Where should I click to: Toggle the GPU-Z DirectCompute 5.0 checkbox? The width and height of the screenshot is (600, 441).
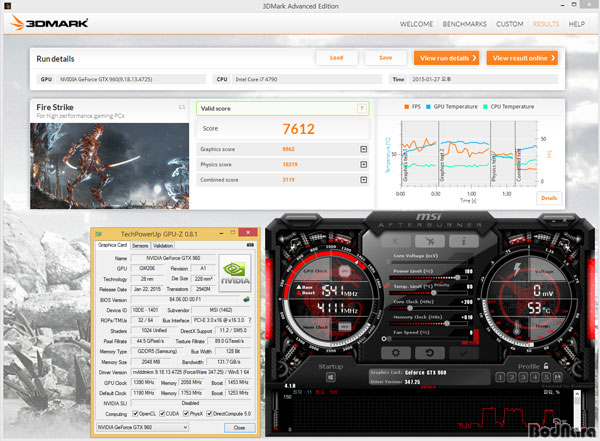(209, 413)
